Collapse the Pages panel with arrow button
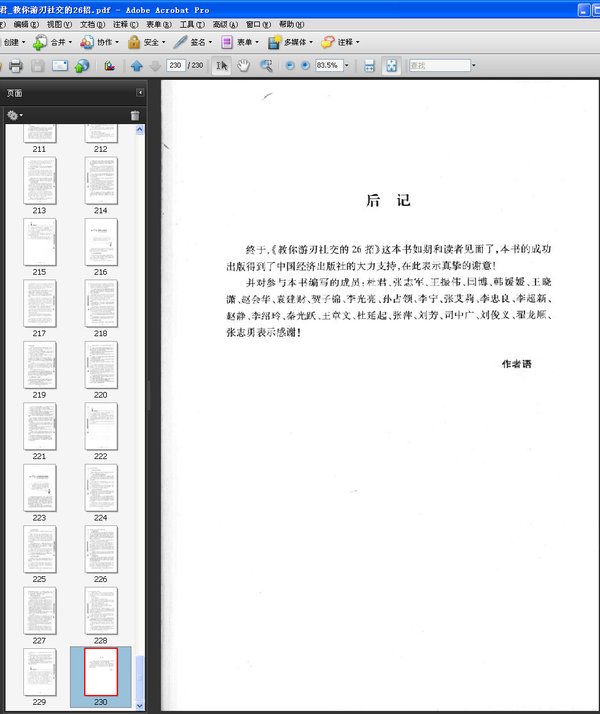Image resolution: width=600 pixels, height=714 pixels. click(x=140, y=92)
